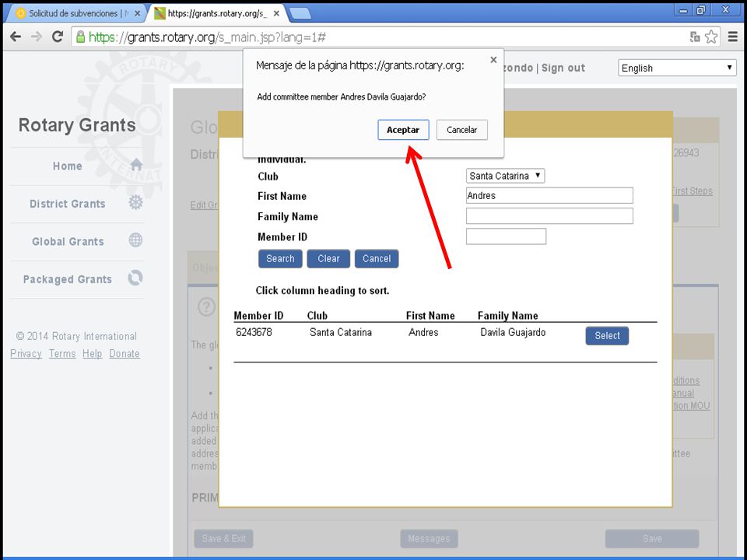This screenshot has height=560, width=747.
Task: Close the Solicitud de subvenciones tab
Action: (138, 13)
